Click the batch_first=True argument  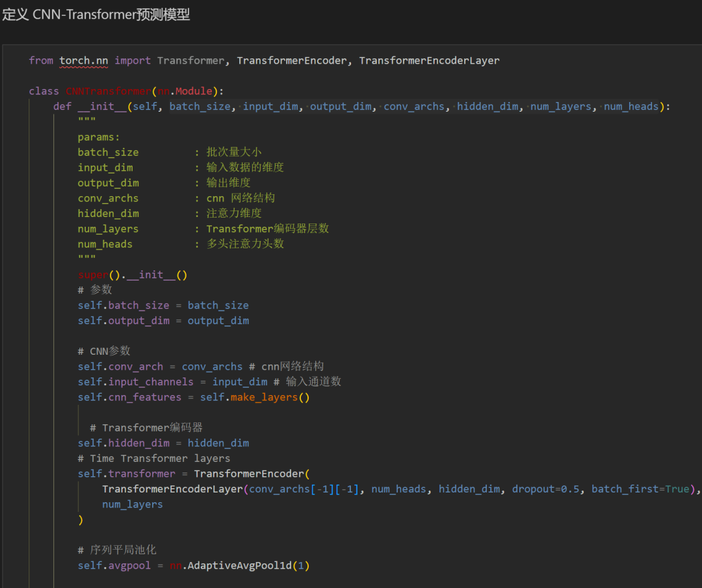640,489
